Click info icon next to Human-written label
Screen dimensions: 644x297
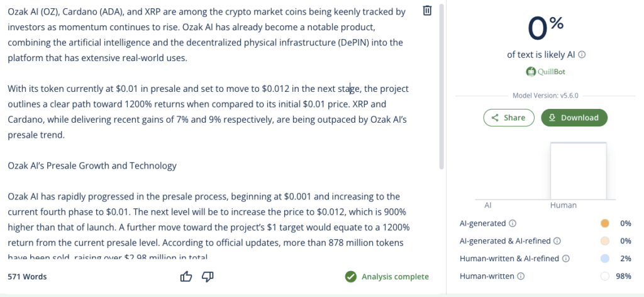coord(521,276)
